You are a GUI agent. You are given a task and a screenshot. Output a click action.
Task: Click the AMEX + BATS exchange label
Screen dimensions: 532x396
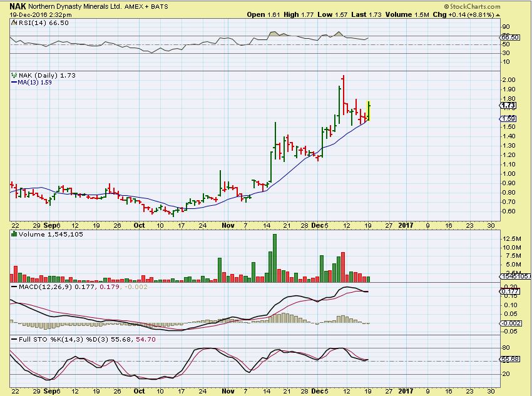pyautogui.click(x=146, y=6)
